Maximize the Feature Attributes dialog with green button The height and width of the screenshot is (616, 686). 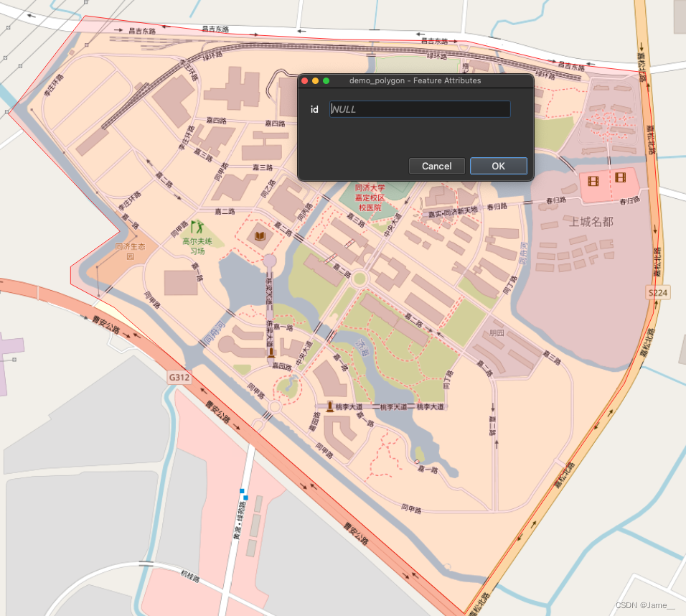click(326, 80)
